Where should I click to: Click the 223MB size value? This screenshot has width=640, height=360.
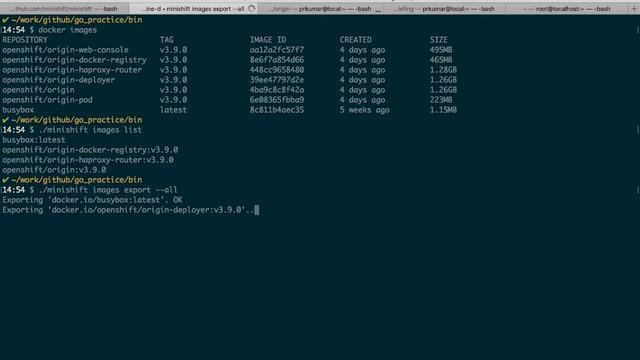[x=441, y=100]
